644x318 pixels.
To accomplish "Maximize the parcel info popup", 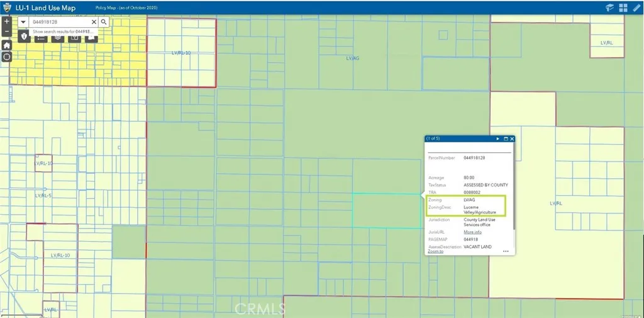I will tap(506, 139).
